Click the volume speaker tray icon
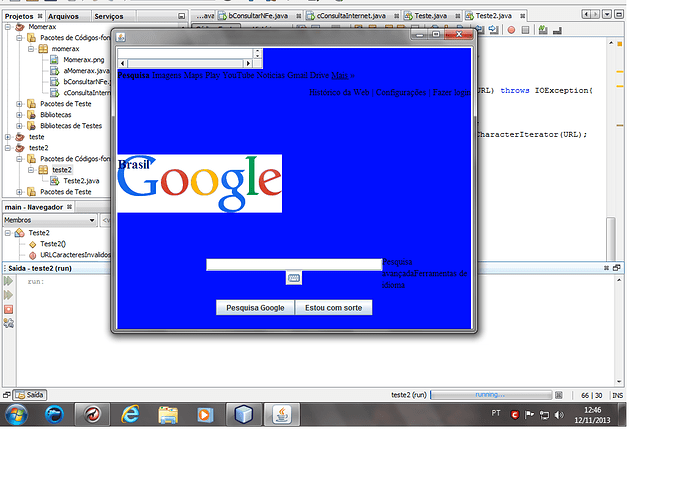The height and width of the screenshot is (500, 690). tap(559, 415)
